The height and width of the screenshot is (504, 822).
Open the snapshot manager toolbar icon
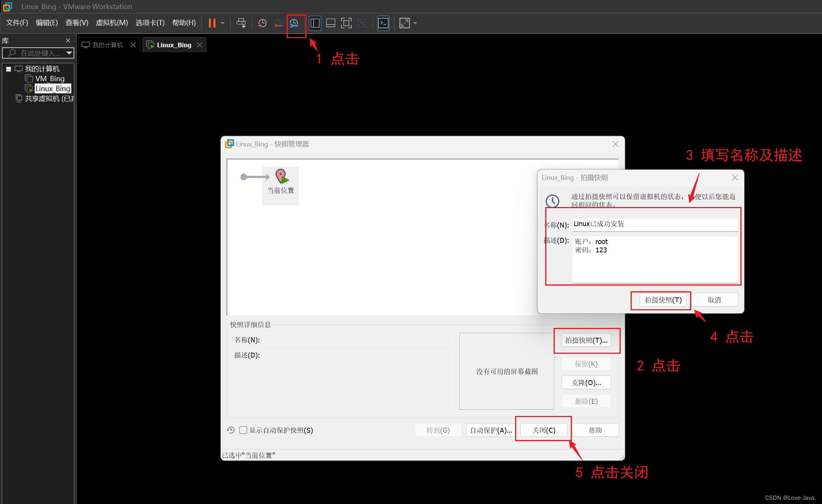click(294, 23)
